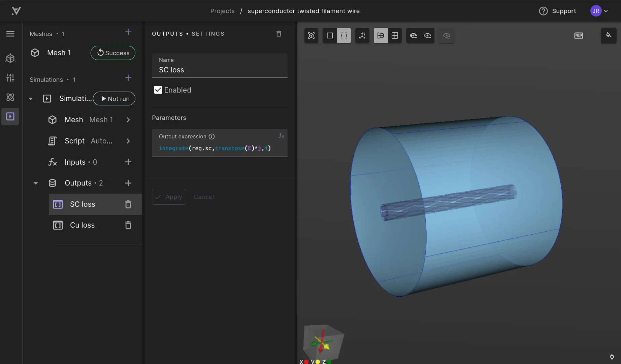Go to Projects breadcrumb
This screenshot has height=364, width=621.
pyautogui.click(x=222, y=11)
